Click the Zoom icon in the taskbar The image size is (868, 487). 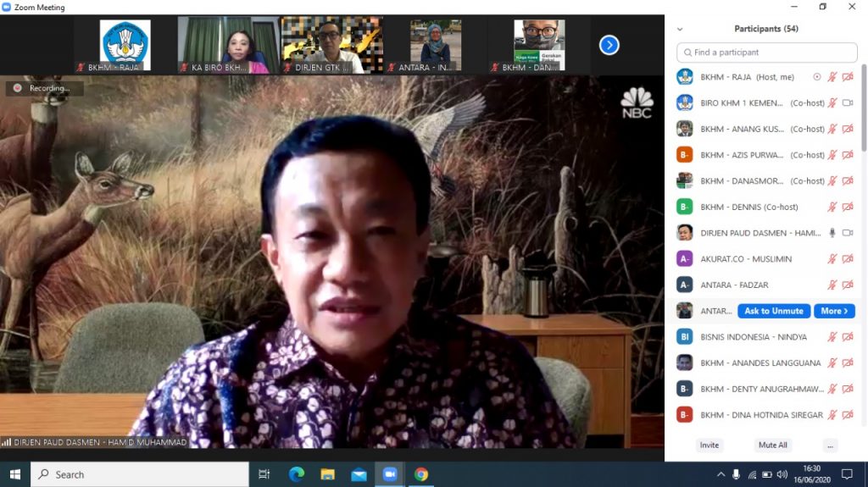tap(390, 474)
